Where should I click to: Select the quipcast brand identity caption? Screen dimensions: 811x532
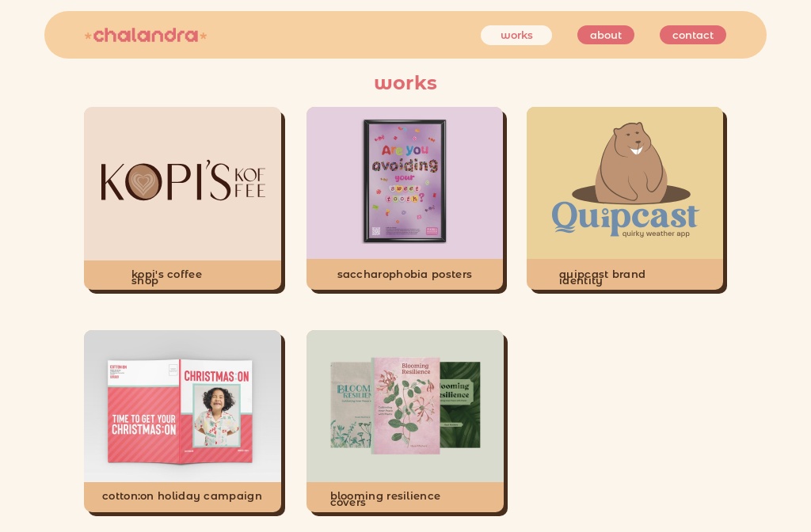pos(602,277)
